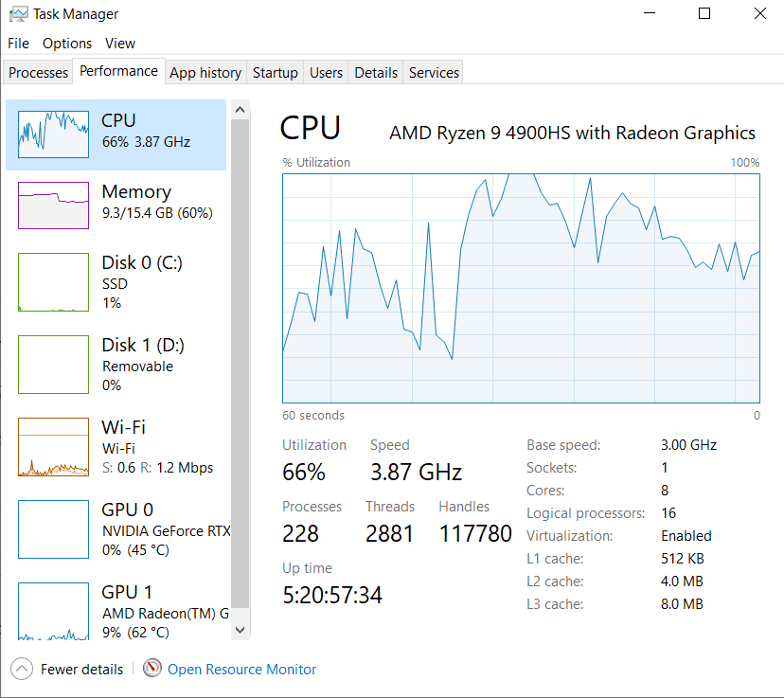Click the Task Manager app icon in title bar
Screen dimensions: 784x698
18,14
